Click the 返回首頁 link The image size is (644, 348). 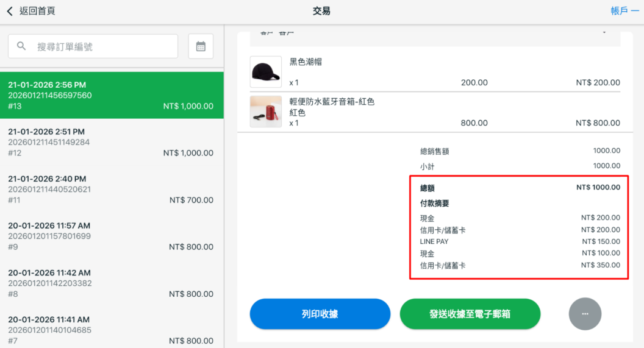[x=37, y=11]
